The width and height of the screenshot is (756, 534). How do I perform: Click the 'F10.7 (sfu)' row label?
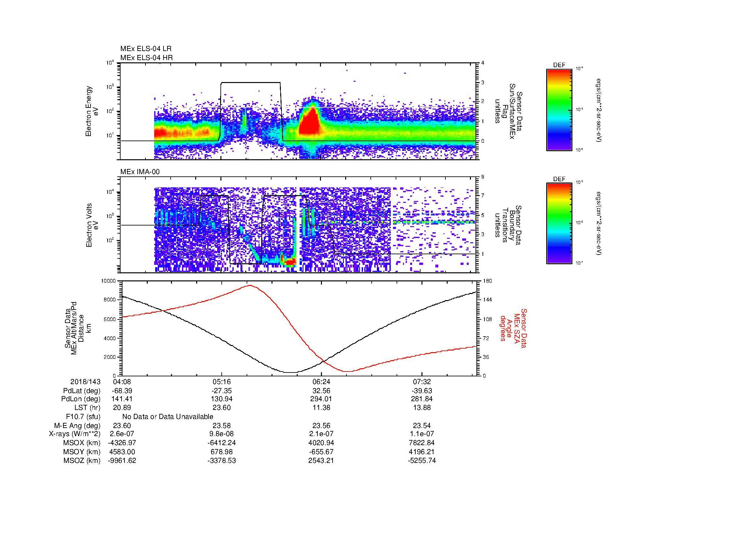pos(83,417)
